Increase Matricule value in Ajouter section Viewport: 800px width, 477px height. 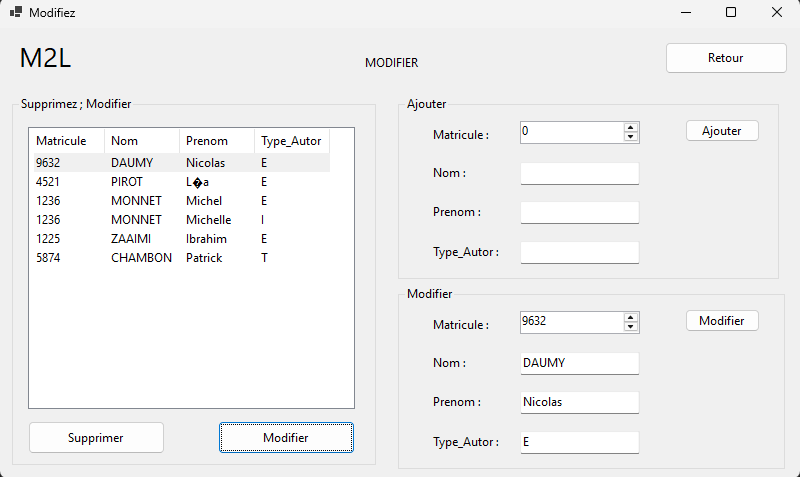(x=630, y=127)
